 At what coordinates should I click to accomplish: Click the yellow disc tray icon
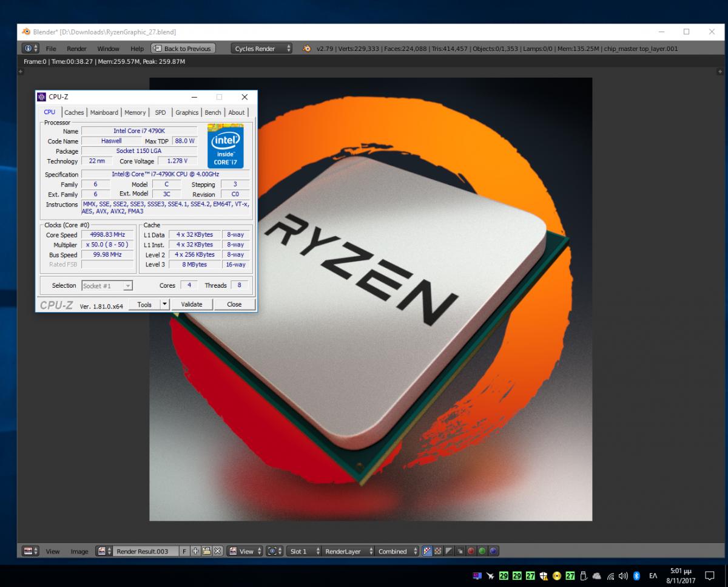(x=557, y=575)
